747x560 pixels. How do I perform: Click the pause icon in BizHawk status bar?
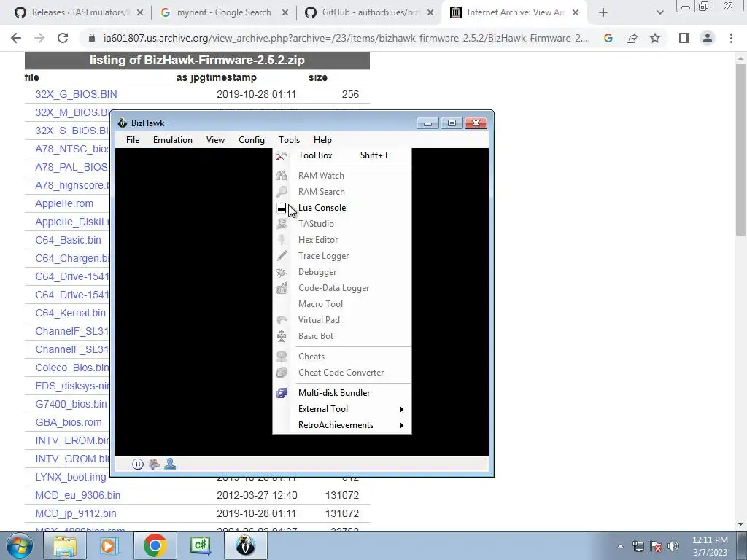pos(137,464)
